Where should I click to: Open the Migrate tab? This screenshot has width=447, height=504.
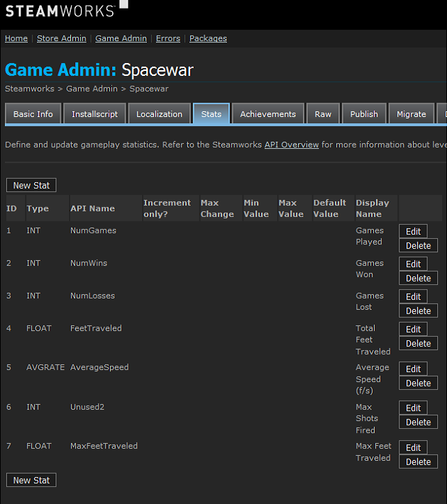point(412,114)
